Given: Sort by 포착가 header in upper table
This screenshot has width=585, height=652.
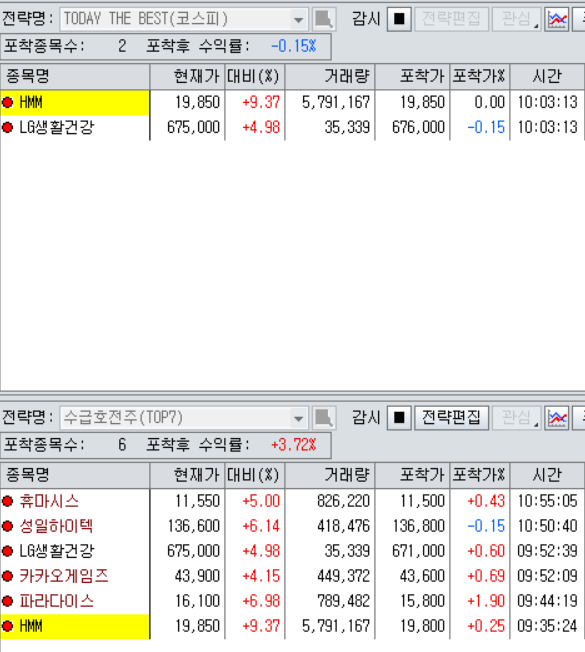Looking at the screenshot, I should [412, 77].
